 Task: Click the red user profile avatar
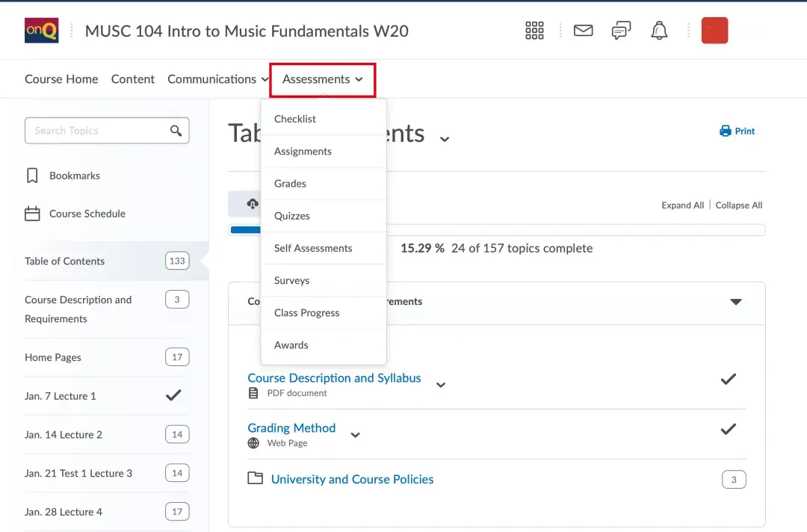714,31
